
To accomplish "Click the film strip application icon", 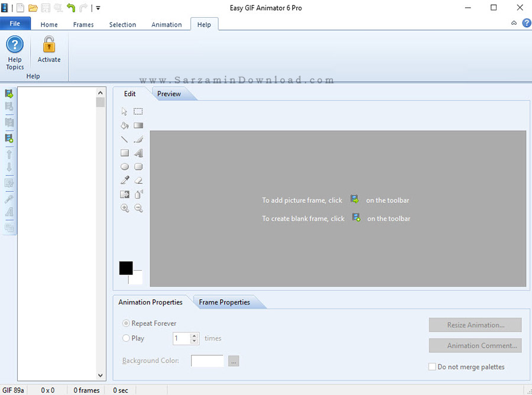I will point(4,8).
